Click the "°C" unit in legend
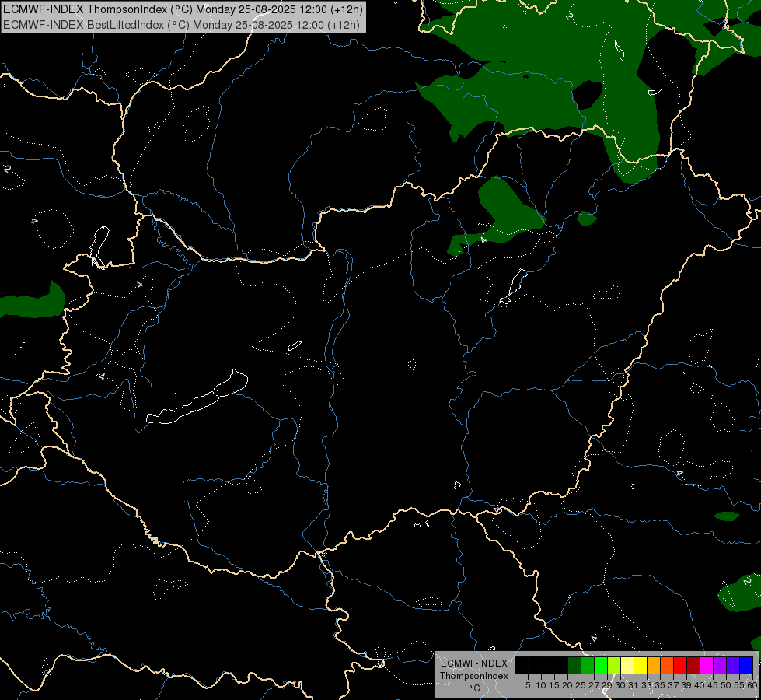 pos(475,688)
